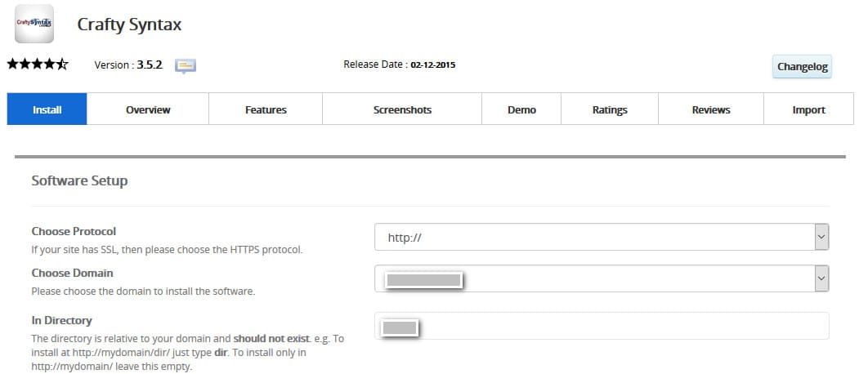Go to the Demo tab

point(521,109)
